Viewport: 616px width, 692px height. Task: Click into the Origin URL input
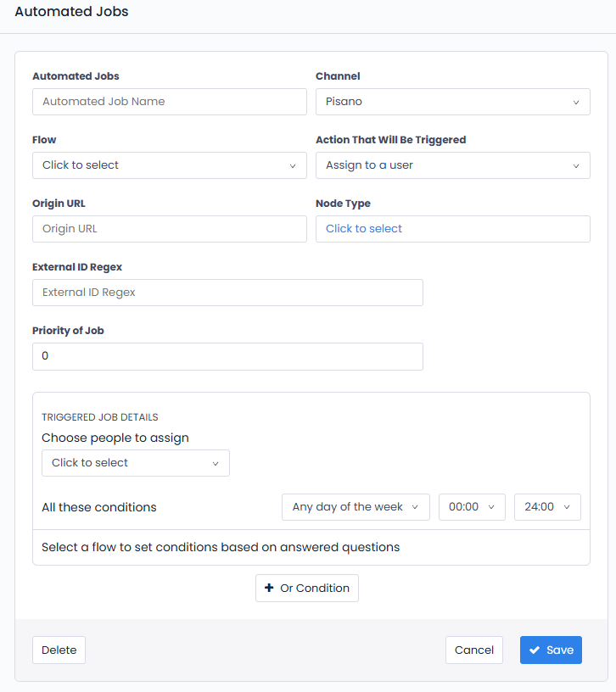pos(169,229)
